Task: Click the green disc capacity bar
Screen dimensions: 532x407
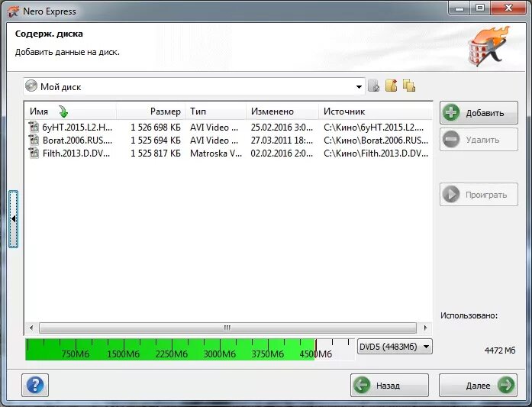Action: point(171,349)
